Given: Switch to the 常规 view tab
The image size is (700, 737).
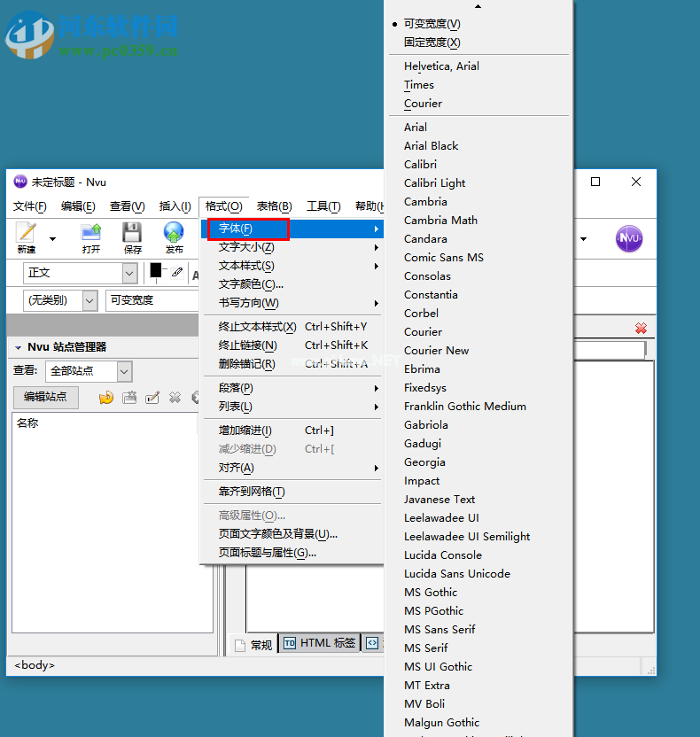Looking at the screenshot, I should 254,645.
